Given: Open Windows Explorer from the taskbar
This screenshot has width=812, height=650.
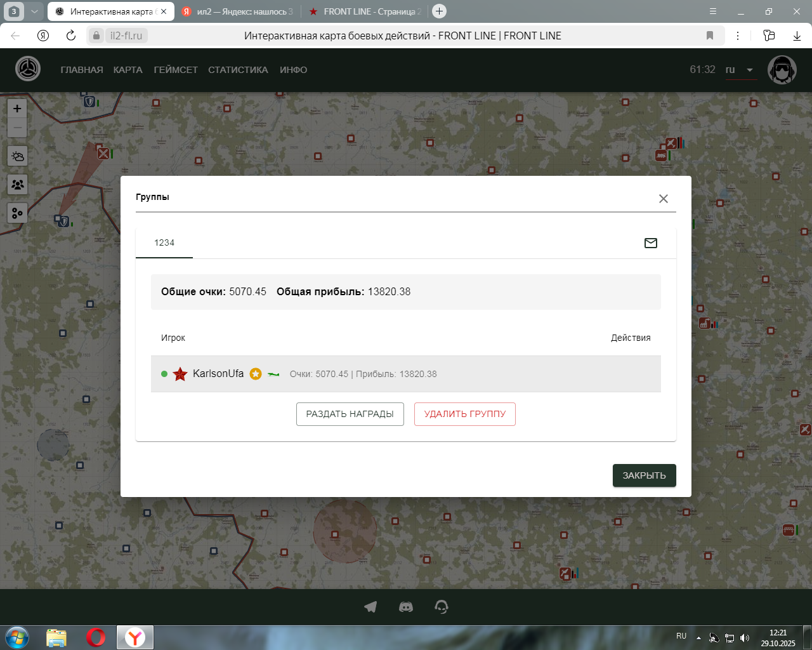Looking at the screenshot, I should (56, 637).
